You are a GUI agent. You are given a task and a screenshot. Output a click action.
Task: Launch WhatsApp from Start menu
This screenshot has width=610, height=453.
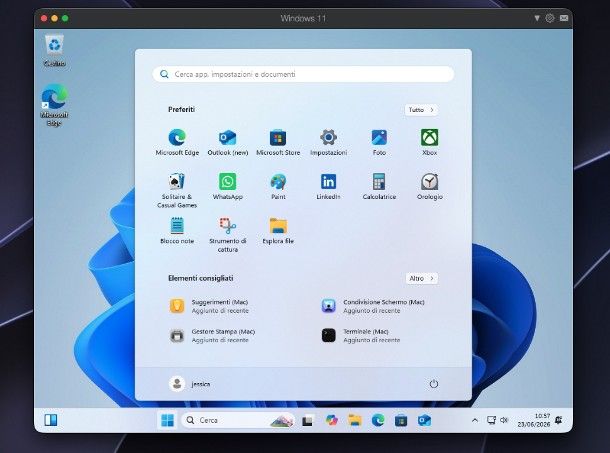tap(228, 187)
